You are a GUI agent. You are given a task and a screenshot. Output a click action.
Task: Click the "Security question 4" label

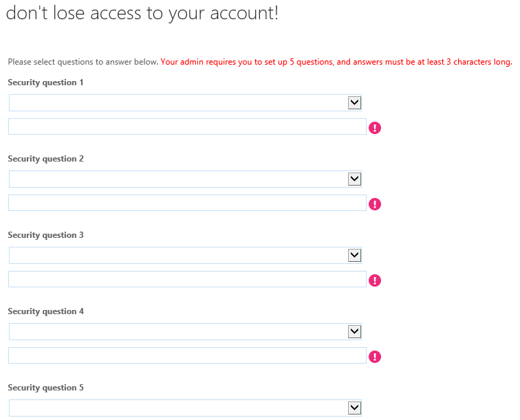pyautogui.click(x=45, y=311)
